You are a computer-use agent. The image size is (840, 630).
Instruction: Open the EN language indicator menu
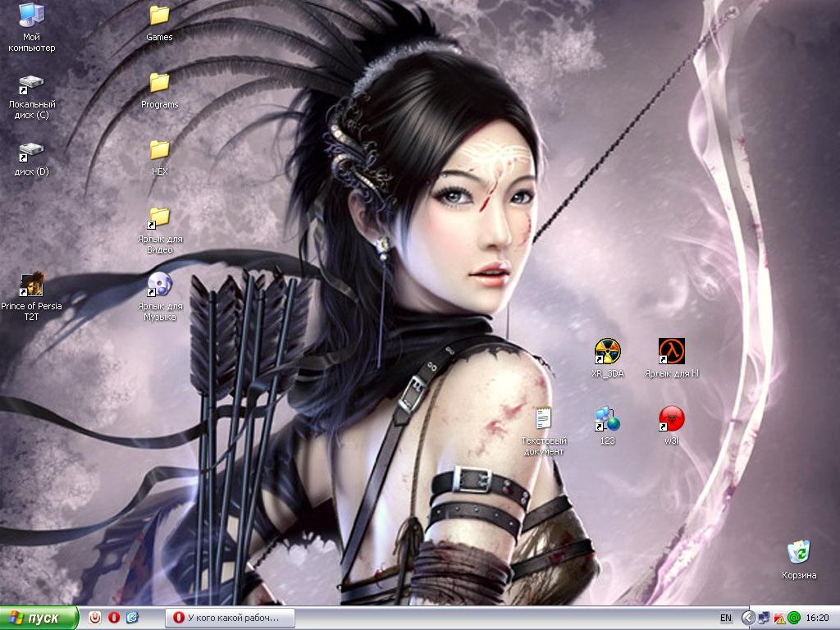[725, 618]
